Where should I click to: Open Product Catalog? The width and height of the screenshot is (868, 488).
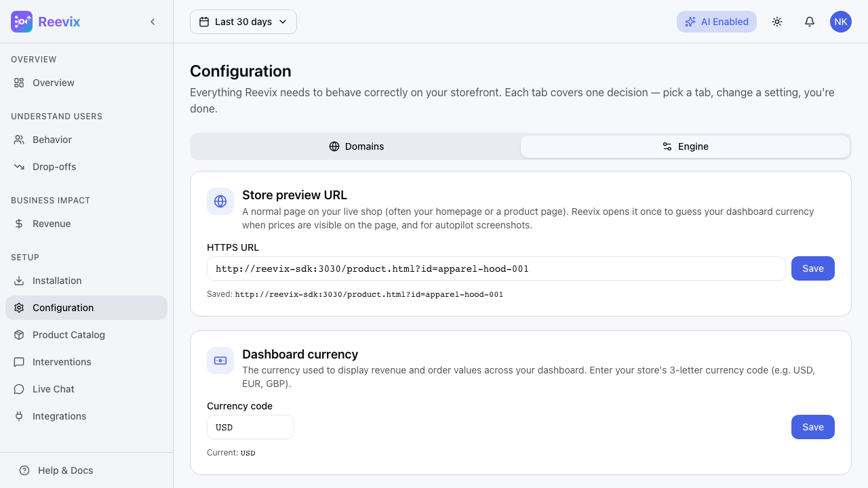click(86, 335)
